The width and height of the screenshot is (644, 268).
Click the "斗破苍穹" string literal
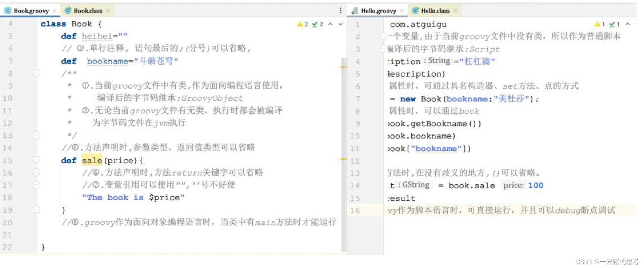[x=156, y=61]
